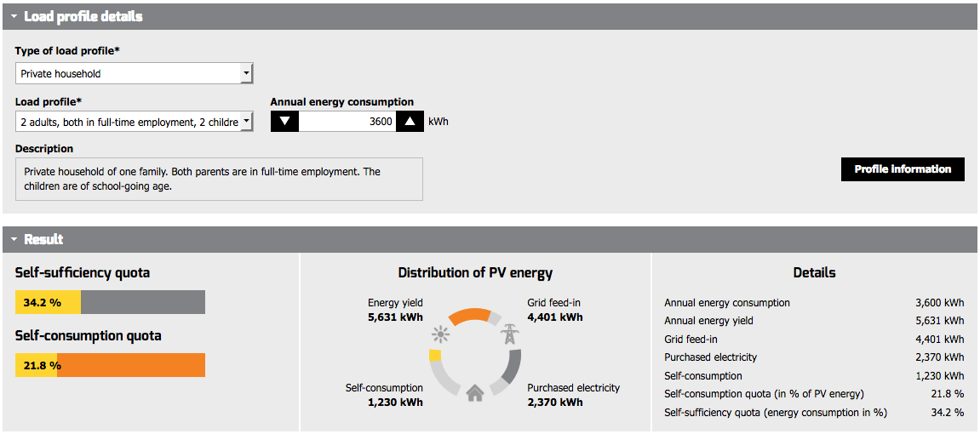980x434 pixels.
Task: Click the house icon in distribution ring
Action: [475, 393]
